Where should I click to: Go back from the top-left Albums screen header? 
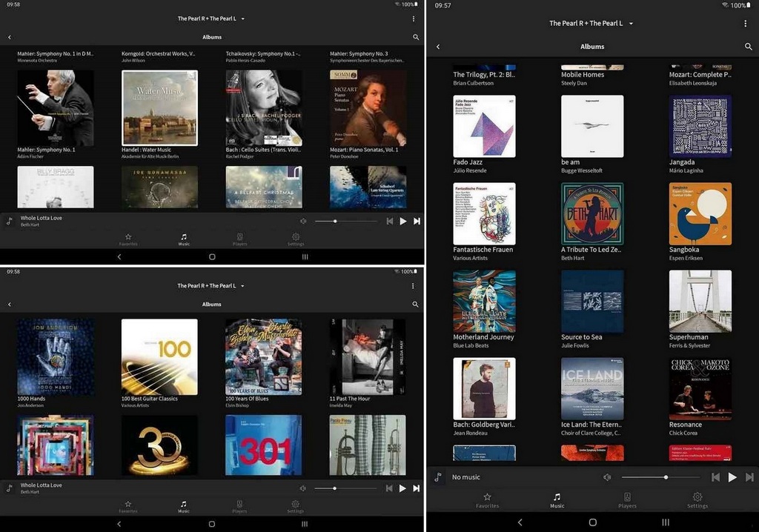tap(10, 37)
